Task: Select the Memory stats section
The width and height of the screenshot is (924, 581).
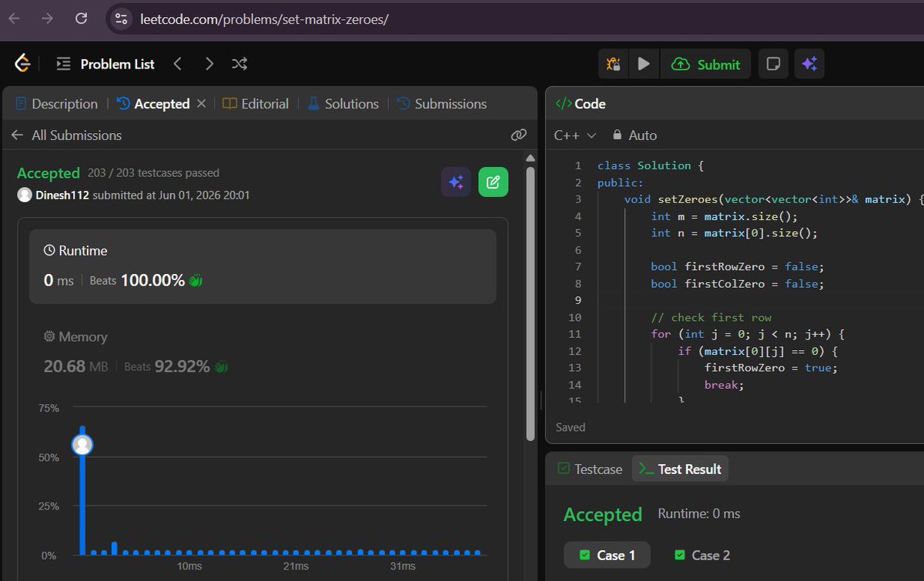Action: pos(263,352)
